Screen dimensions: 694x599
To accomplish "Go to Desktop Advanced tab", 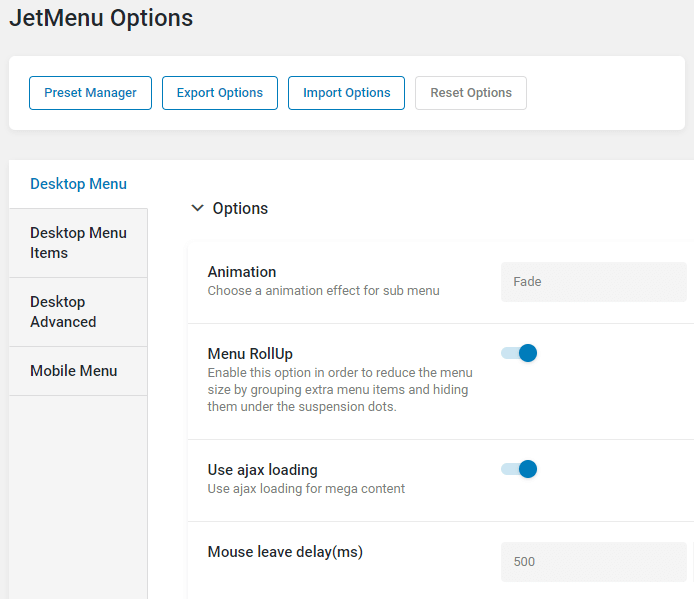I will click(78, 312).
